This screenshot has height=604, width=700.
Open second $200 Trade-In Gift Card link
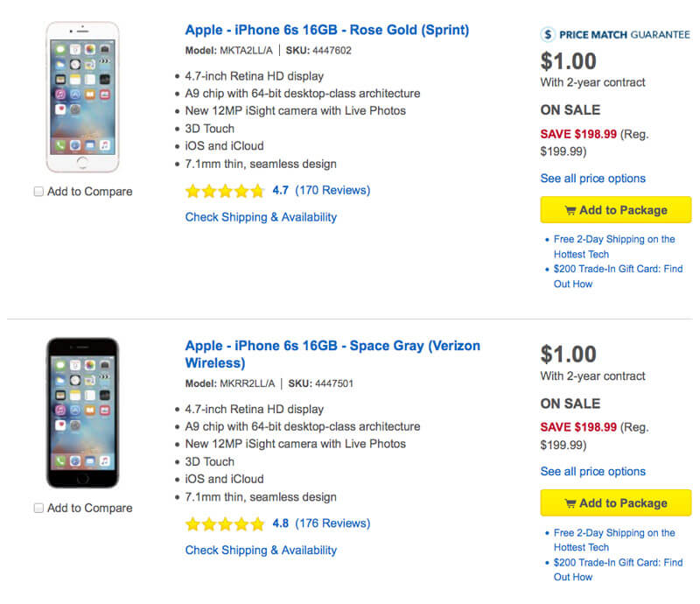click(x=618, y=563)
